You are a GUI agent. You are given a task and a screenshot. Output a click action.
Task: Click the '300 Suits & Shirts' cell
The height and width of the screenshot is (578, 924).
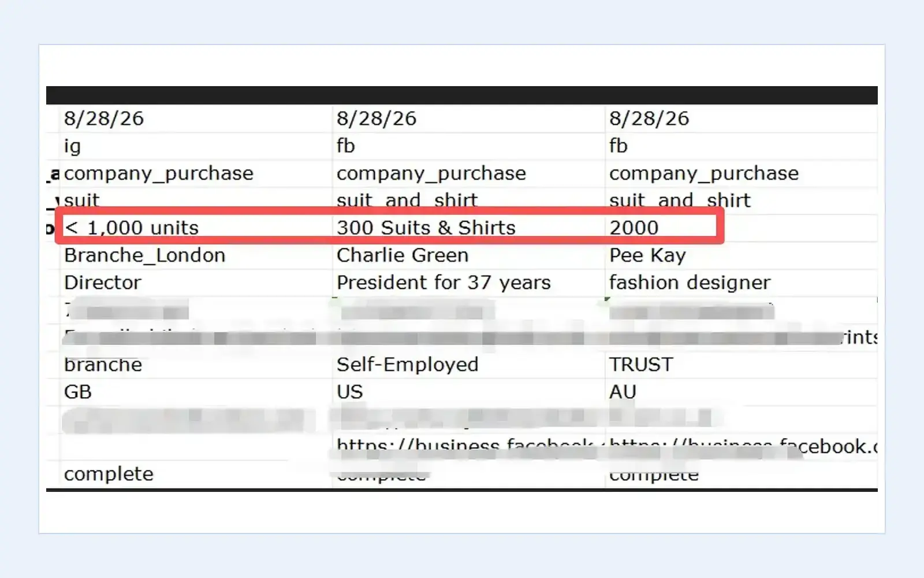coord(468,228)
